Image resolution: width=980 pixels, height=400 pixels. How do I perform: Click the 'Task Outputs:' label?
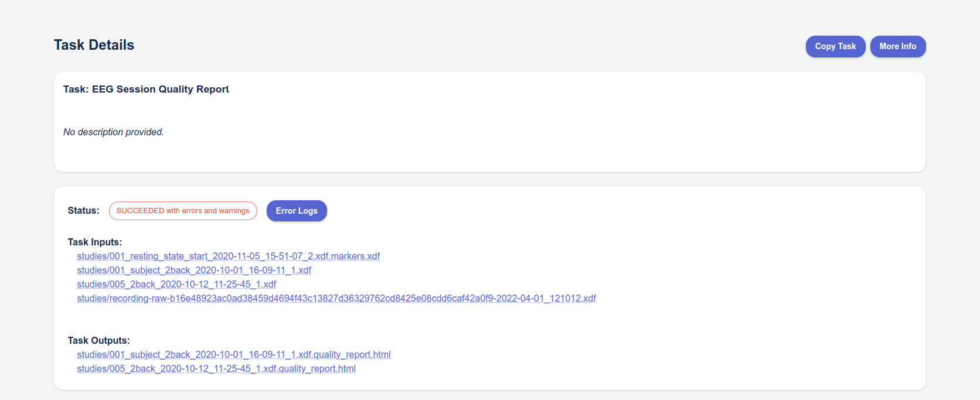[99, 340]
